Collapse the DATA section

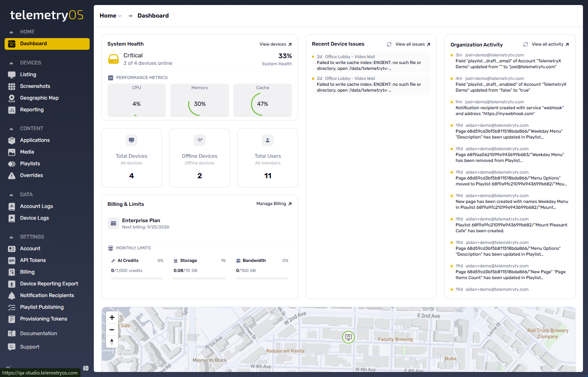coord(11,195)
